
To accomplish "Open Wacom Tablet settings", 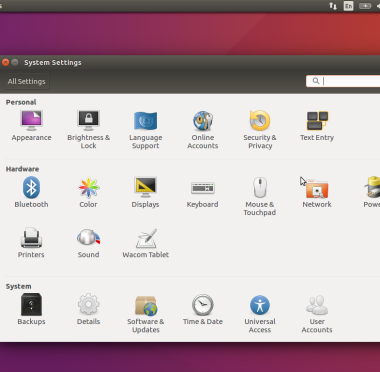I will tap(145, 243).
